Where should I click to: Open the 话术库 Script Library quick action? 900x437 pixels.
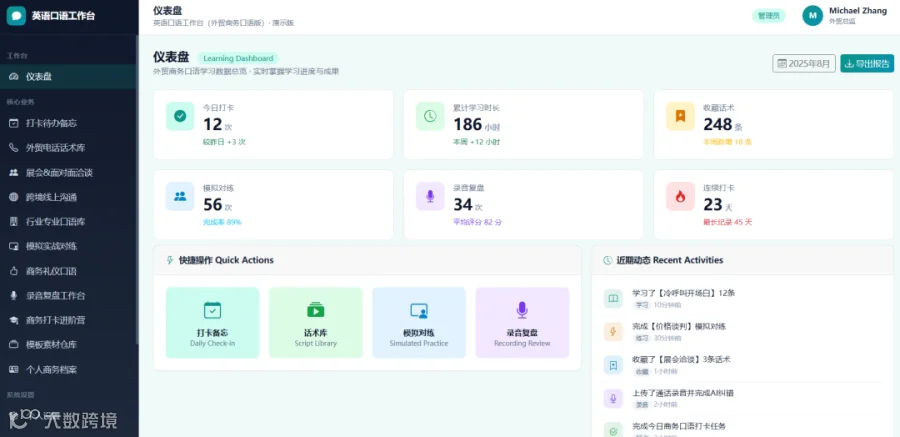click(x=316, y=323)
